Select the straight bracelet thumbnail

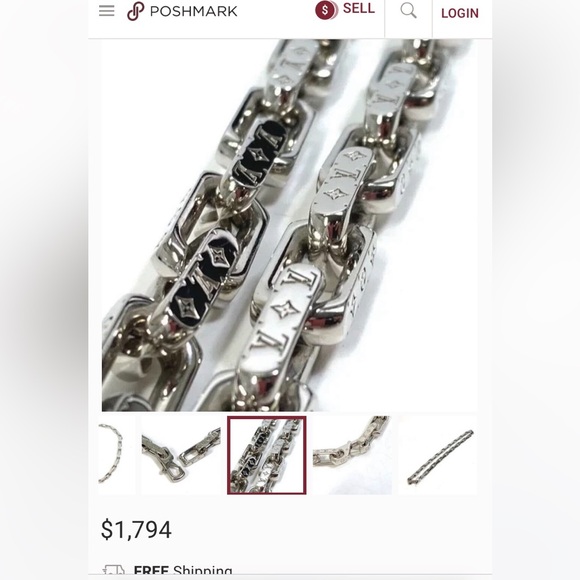pyautogui.click(x=438, y=455)
